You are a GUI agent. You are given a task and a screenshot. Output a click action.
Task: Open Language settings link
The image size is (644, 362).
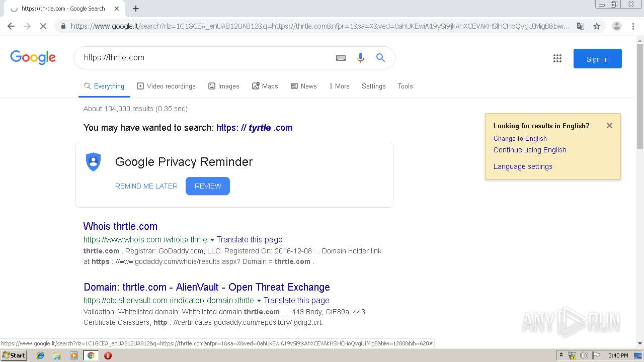[x=523, y=166]
